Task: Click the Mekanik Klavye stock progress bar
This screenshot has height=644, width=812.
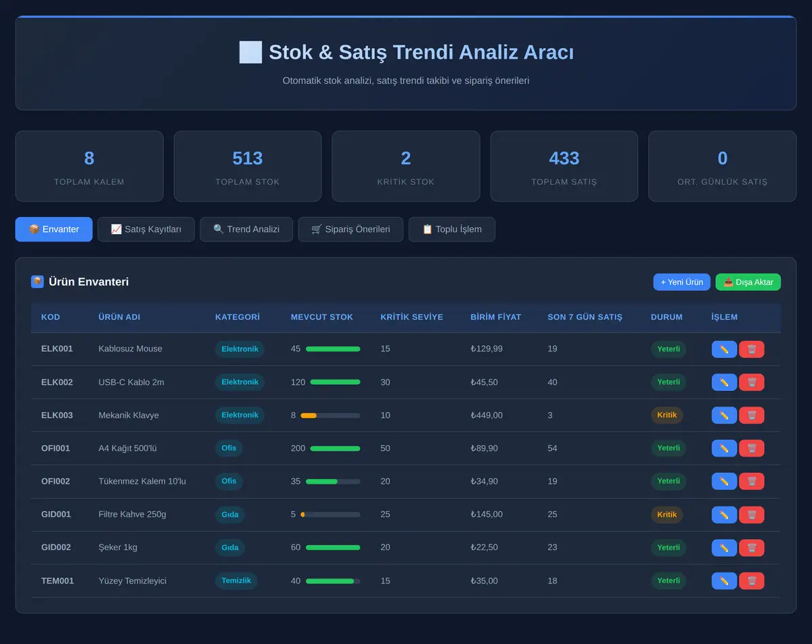Action: [330, 415]
